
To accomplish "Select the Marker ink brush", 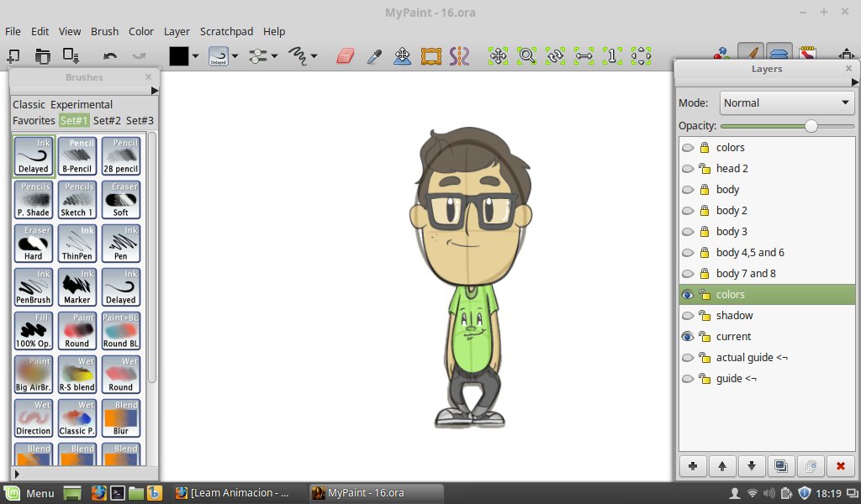I will (x=77, y=286).
